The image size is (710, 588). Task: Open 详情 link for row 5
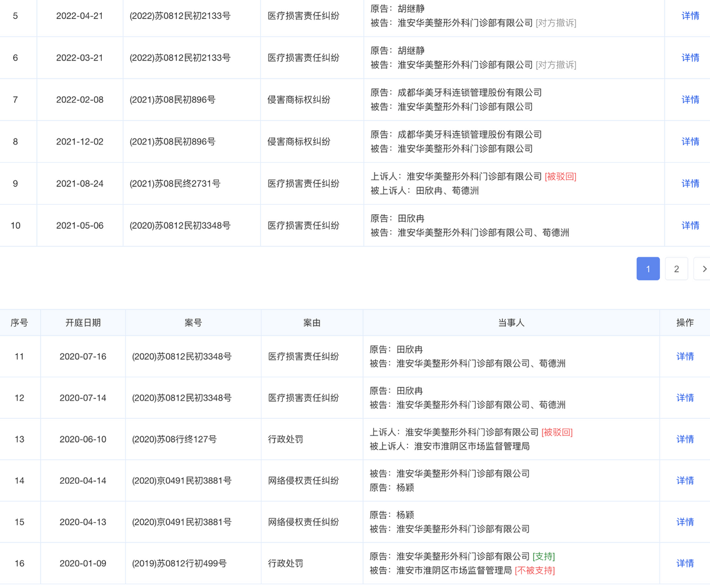tap(690, 16)
